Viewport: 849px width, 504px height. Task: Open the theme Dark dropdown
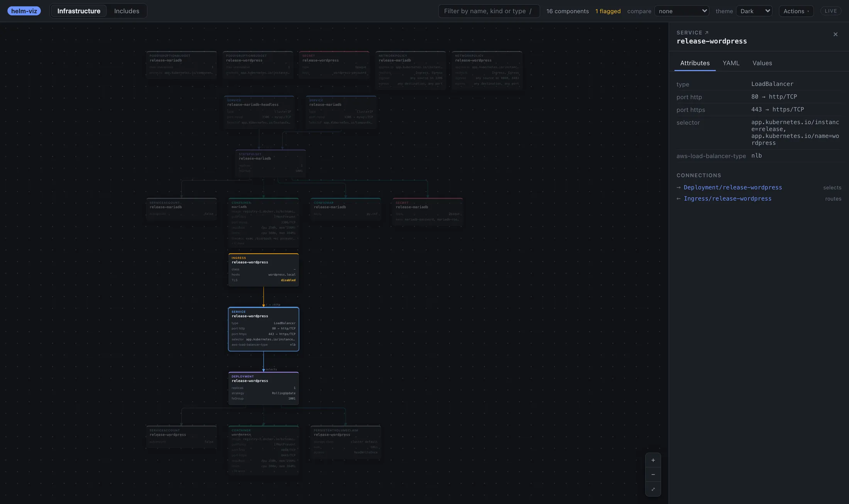[x=754, y=11]
